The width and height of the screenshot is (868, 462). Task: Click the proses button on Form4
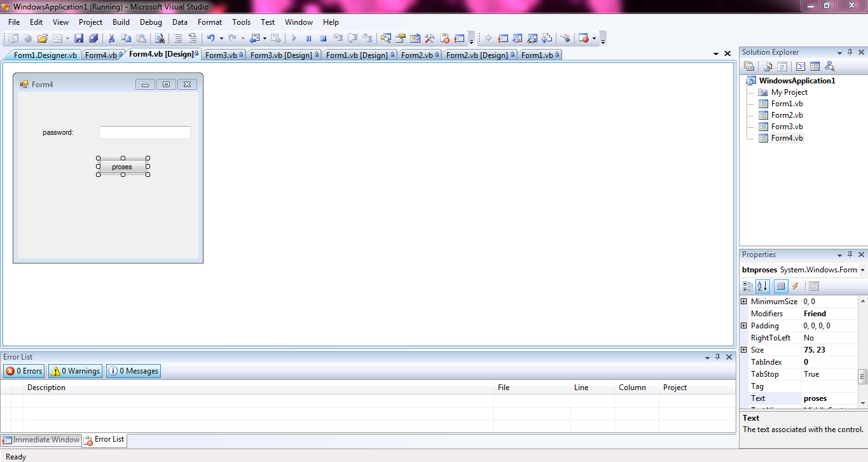pyautogui.click(x=122, y=166)
